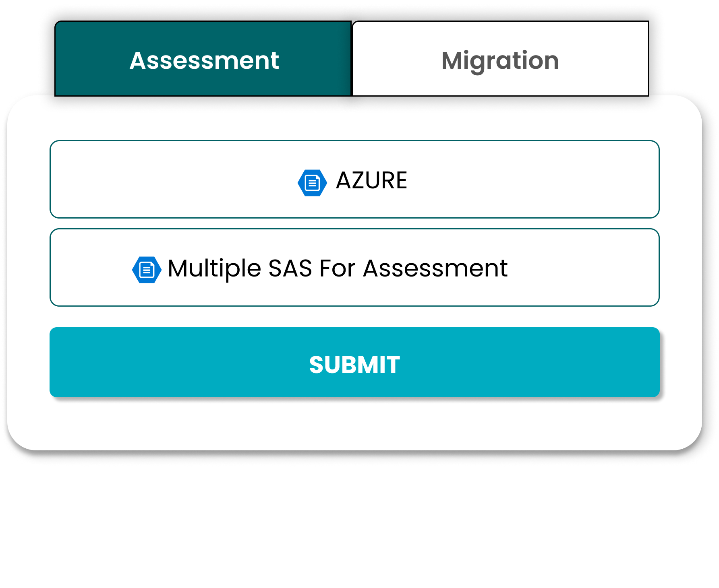Choose the Multiple SAS For Assessment option
The image size is (719, 588).
pos(354,267)
